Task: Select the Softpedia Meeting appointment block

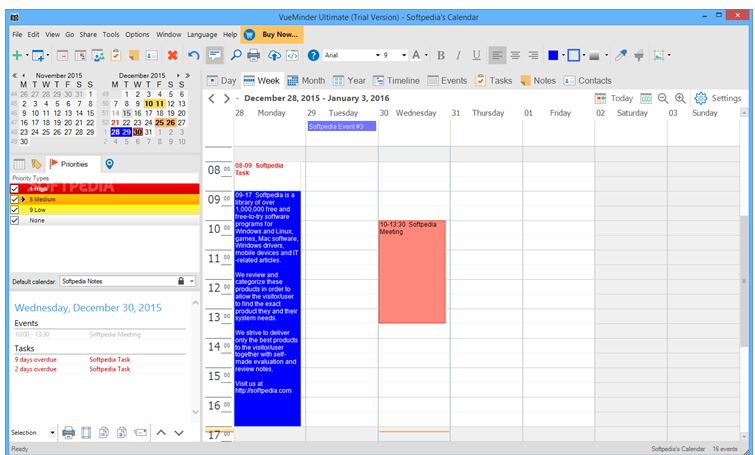Action: [411, 270]
